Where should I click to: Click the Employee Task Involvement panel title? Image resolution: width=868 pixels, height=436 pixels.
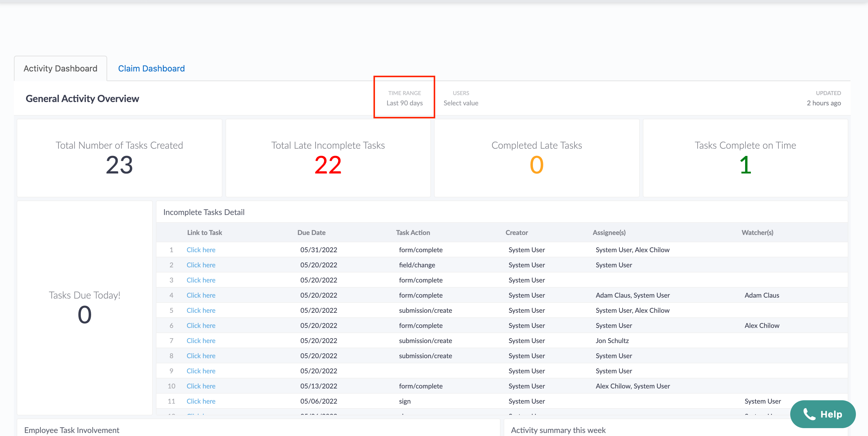coord(72,430)
